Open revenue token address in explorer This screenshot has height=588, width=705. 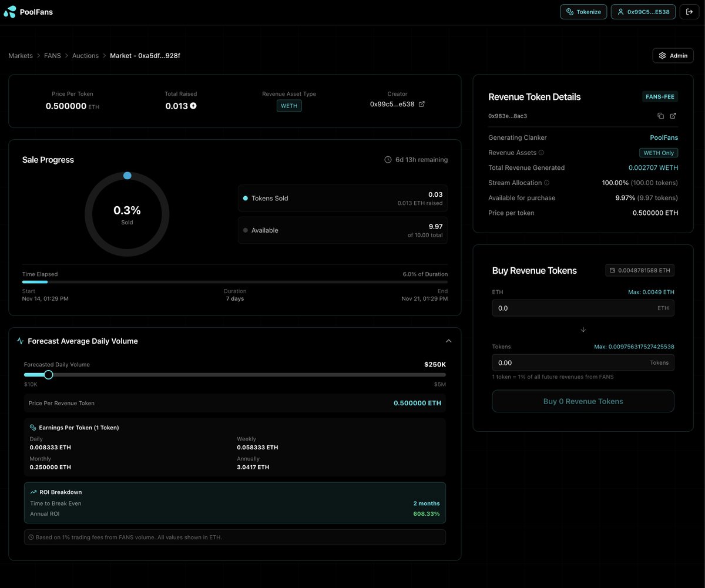[673, 116]
